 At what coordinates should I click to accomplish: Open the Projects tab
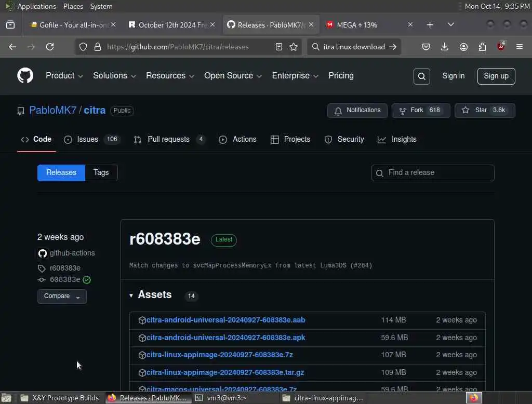(x=290, y=139)
